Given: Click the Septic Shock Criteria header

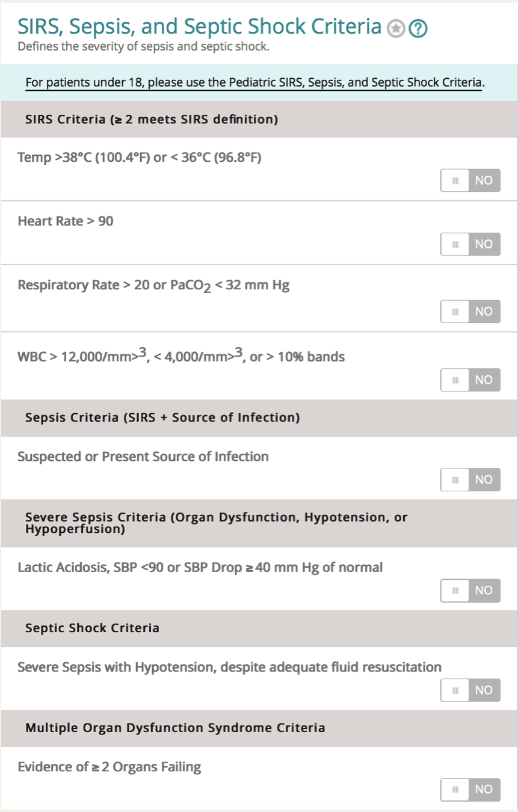Looking at the screenshot, I should click(92, 628).
